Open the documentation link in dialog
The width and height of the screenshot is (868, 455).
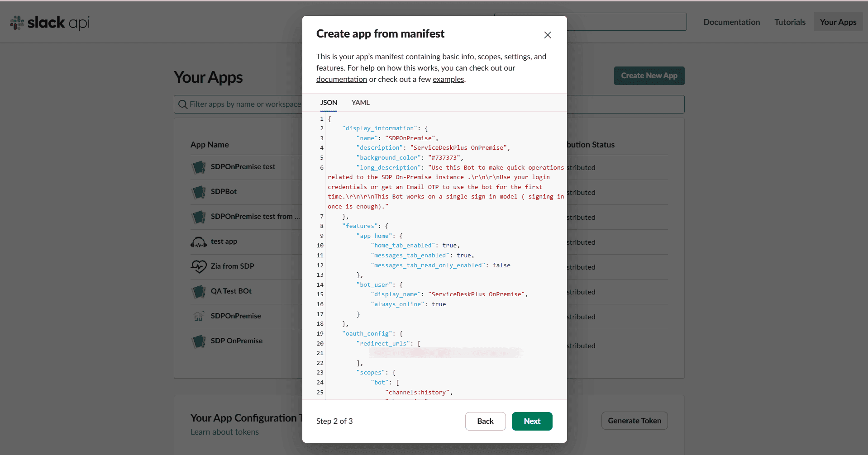coord(341,79)
